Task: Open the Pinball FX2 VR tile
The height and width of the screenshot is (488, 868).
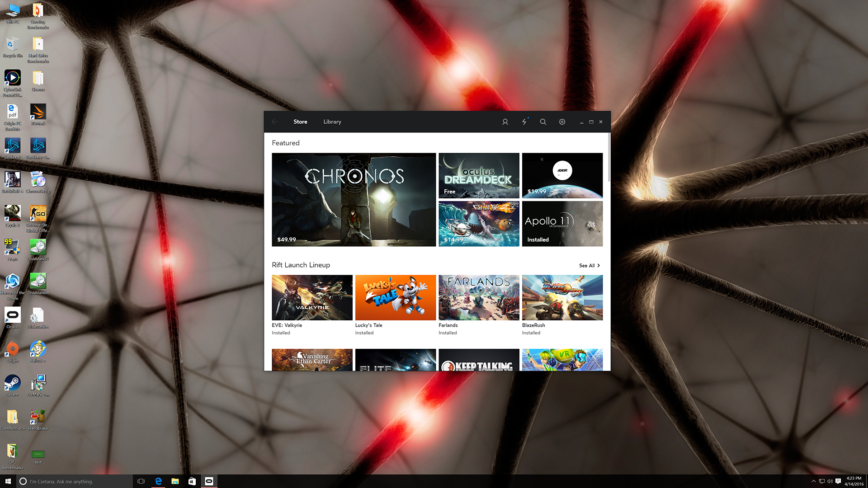Action: click(x=479, y=224)
